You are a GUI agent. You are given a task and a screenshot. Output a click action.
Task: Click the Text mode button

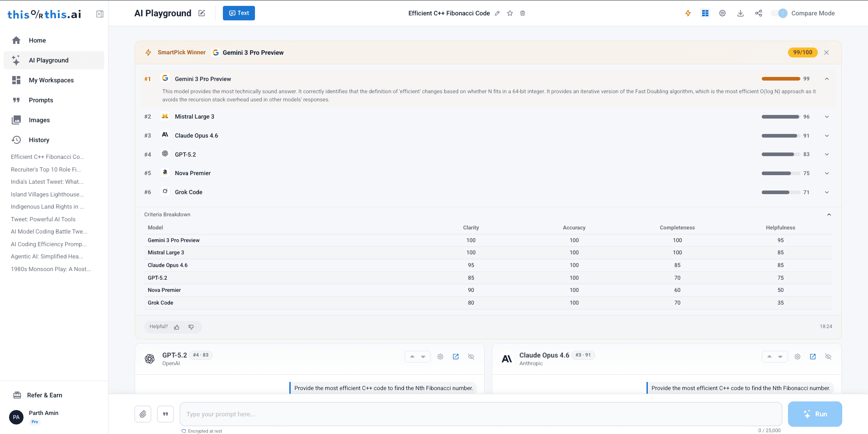(x=239, y=13)
